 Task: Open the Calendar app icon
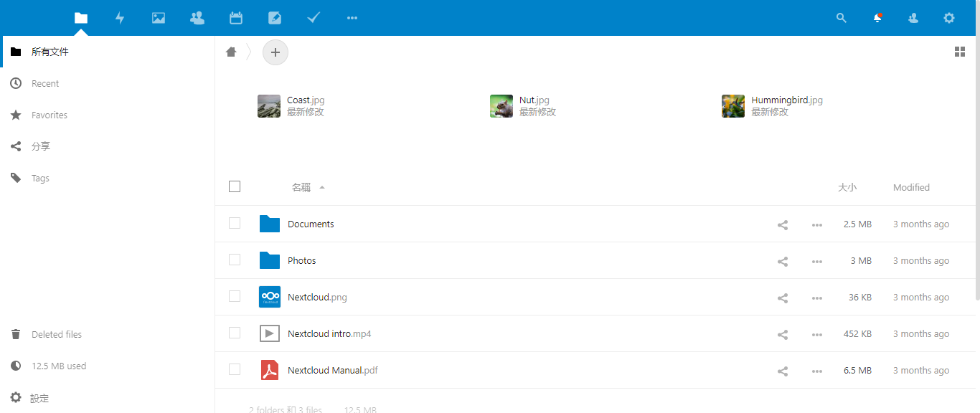[x=236, y=18]
